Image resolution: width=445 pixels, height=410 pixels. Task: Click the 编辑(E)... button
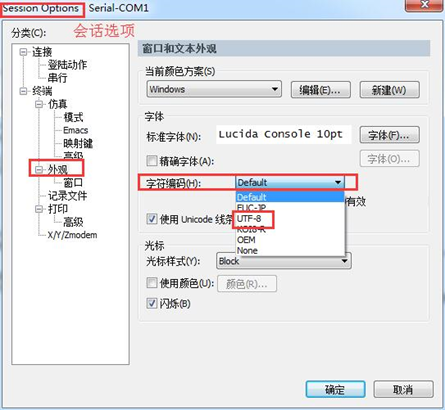(321, 90)
